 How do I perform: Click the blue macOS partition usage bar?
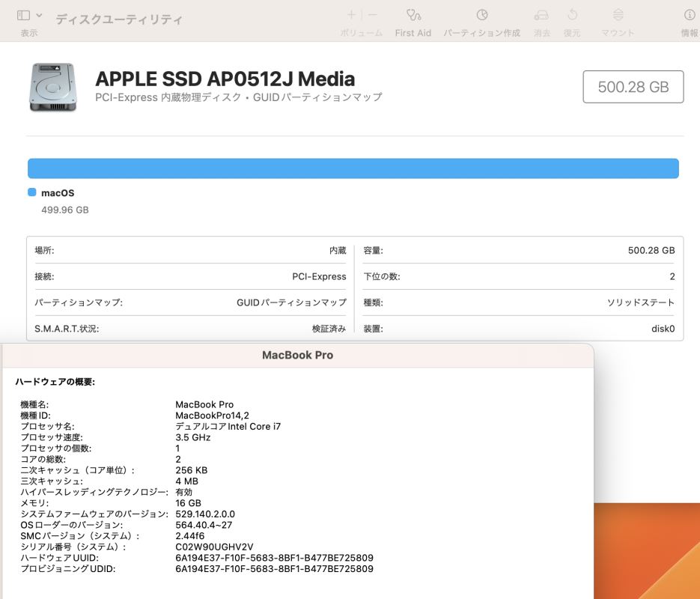coord(353,168)
